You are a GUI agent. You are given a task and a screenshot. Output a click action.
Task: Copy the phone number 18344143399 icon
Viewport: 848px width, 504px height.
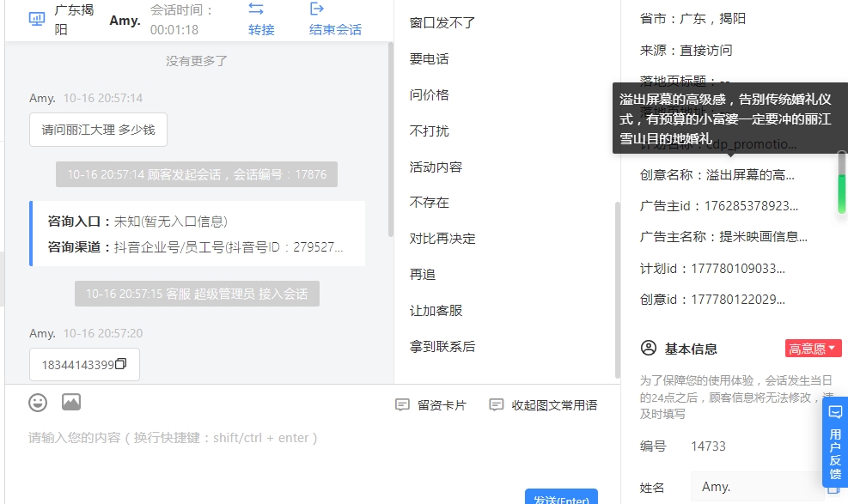tap(121, 364)
